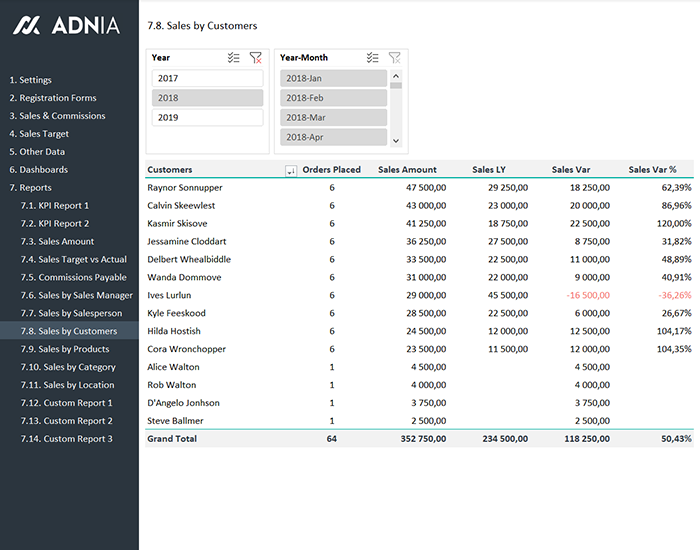Screen dimensions: 700x550
Task: Toggle the 2018 year slicer option
Action: 207,98
